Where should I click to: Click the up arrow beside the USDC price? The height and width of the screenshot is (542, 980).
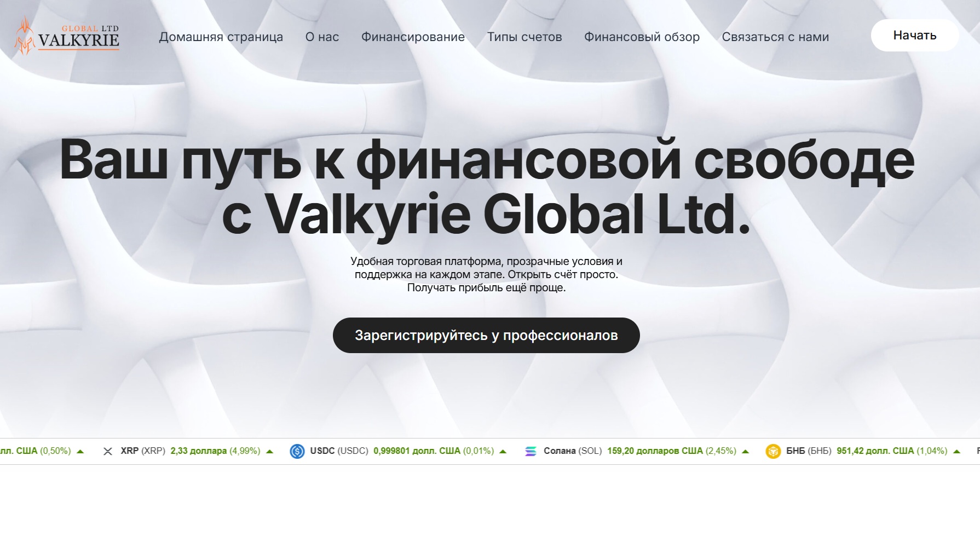(502, 451)
